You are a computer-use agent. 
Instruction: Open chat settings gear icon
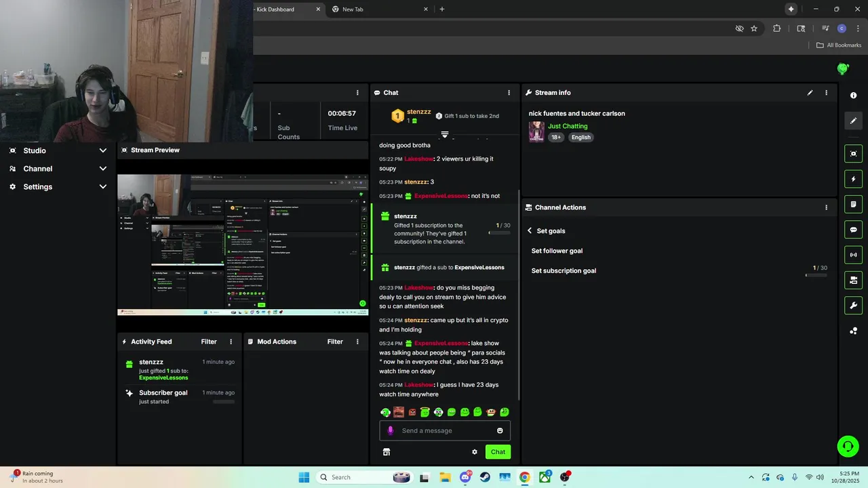(475, 452)
